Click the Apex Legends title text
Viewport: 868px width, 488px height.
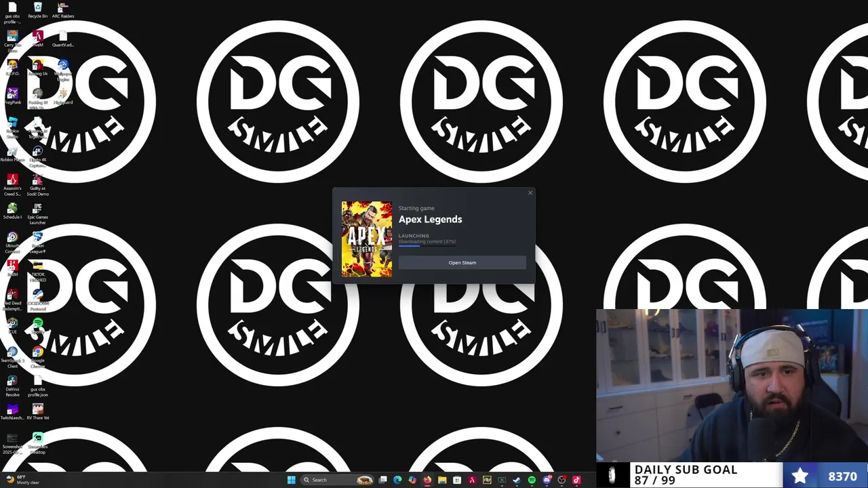pos(430,219)
